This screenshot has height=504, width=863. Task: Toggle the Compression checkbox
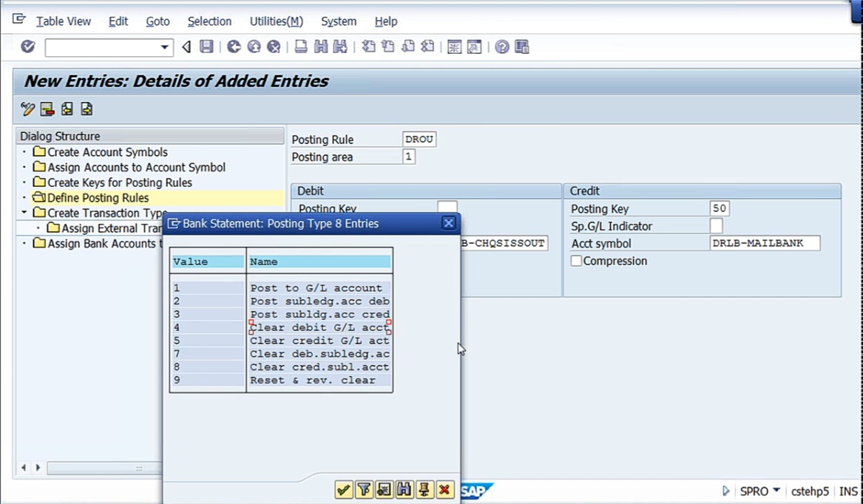(576, 261)
